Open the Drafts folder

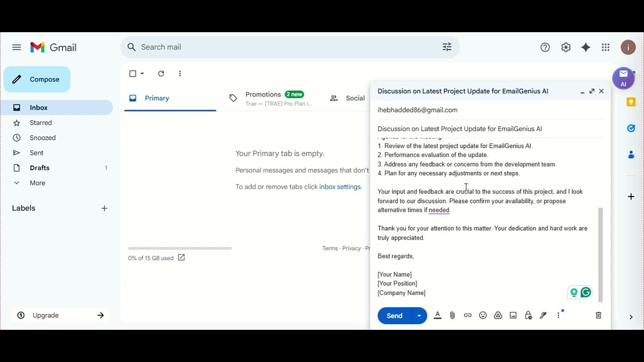pyautogui.click(x=38, y=167)
